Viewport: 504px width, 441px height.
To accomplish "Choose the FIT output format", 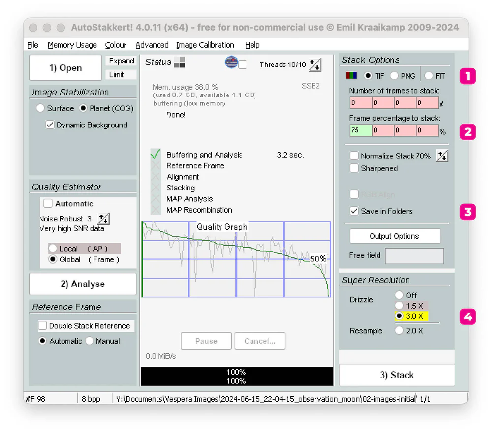I will 429,76.
